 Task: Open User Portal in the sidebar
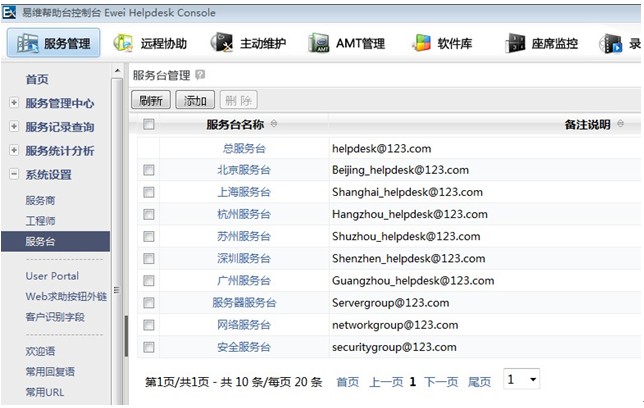coord(52,276)
